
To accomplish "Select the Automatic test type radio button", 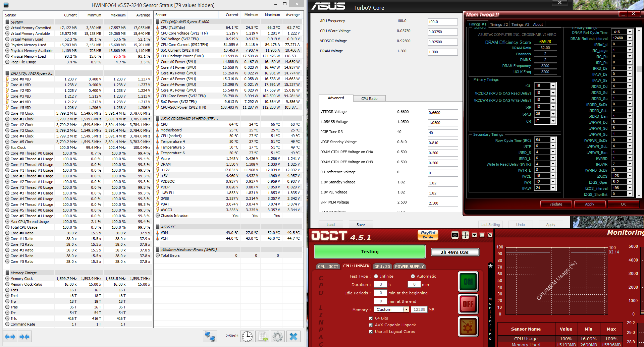I will (413, 276).
